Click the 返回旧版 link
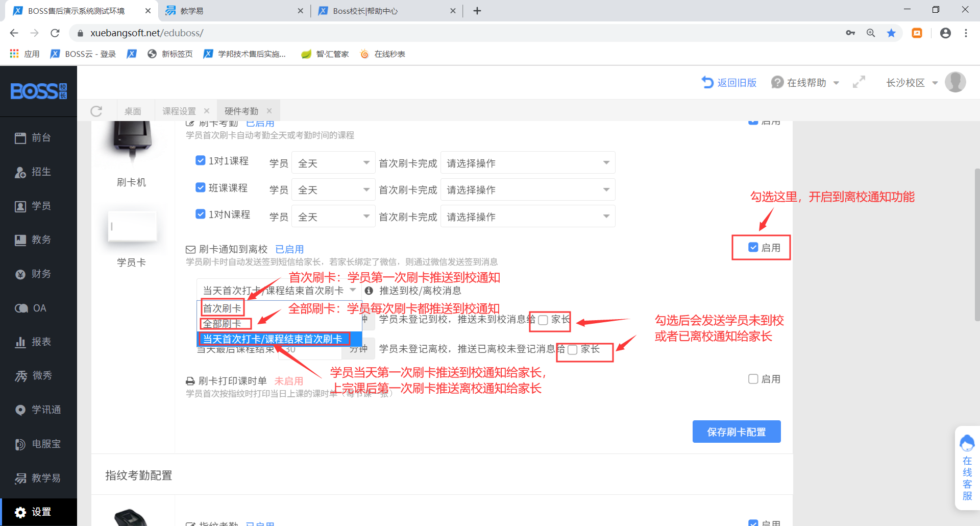980x526 pixels. (729, 83)
